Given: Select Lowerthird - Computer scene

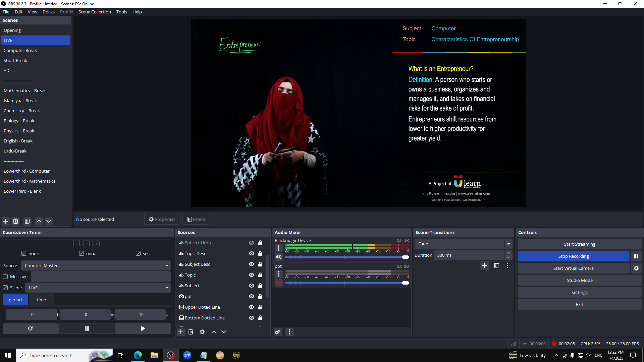Looking at the screenshot, I should point(36,171).
